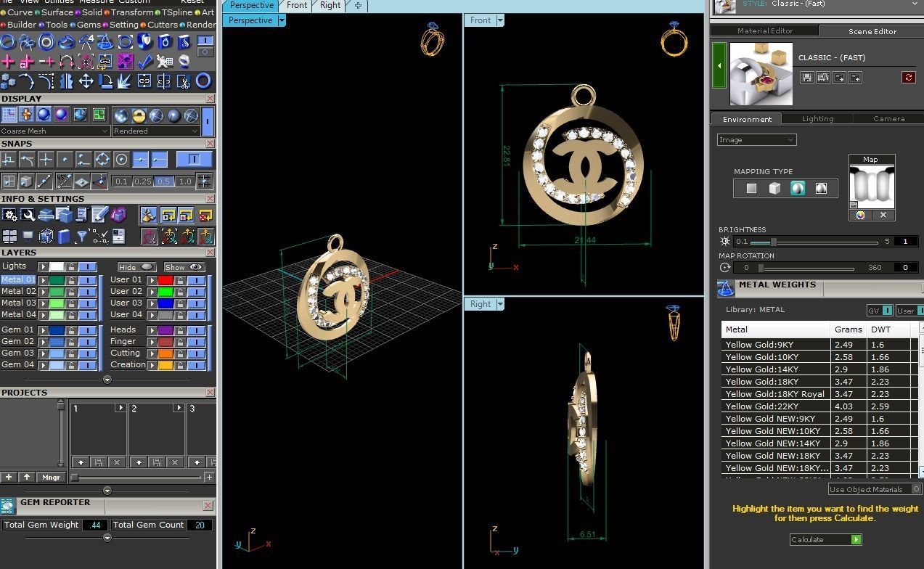Viewport: 924px width, 569px height.
Task: Toggle the Use Object Materials option
Action: point(875,489)
